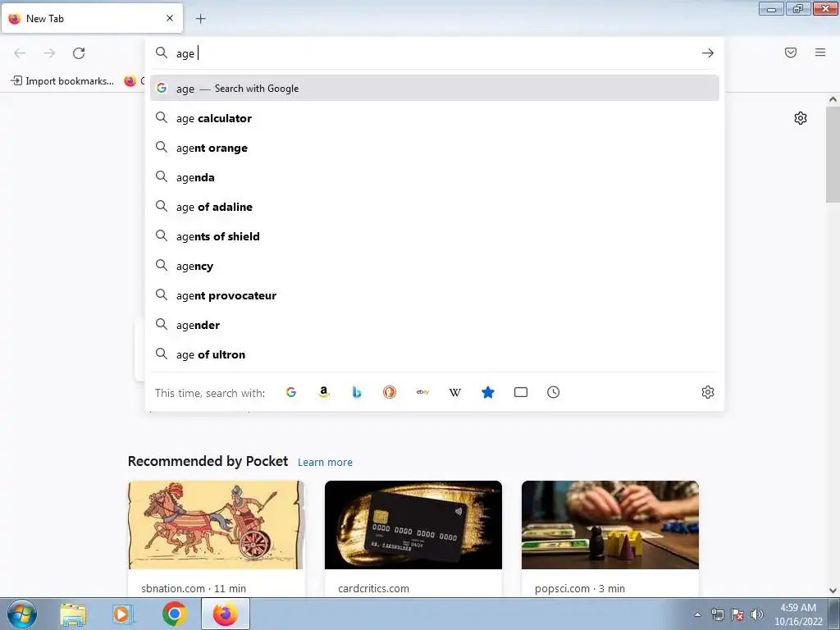Search this time with Wikipedia icon
840x630 pixels.
[454, 392]
